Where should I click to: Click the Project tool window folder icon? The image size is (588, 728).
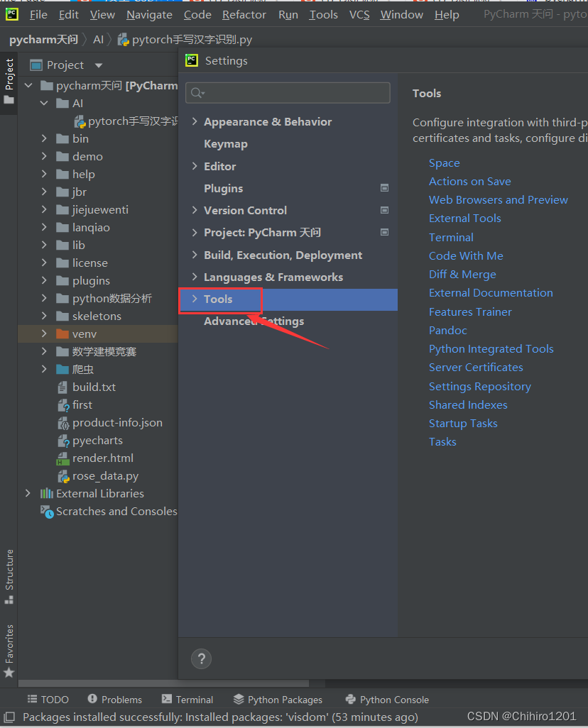click(x=9, y=100)
